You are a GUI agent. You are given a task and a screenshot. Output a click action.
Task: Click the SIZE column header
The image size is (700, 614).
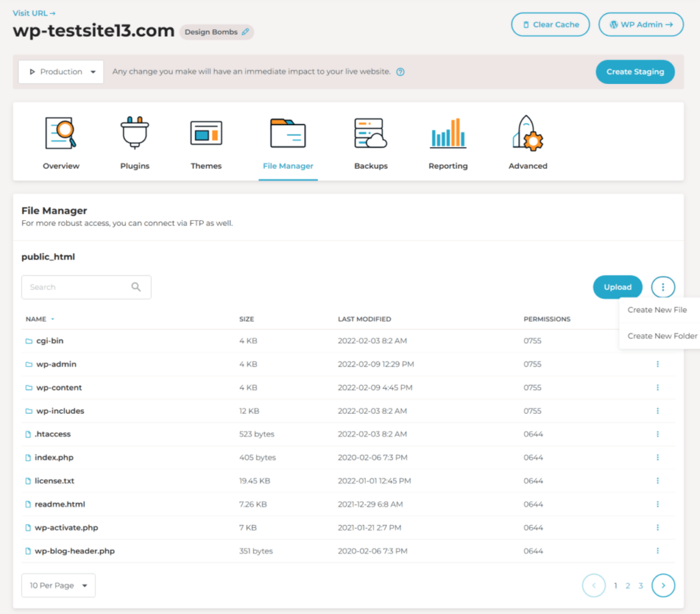click(x=246, y=319)
